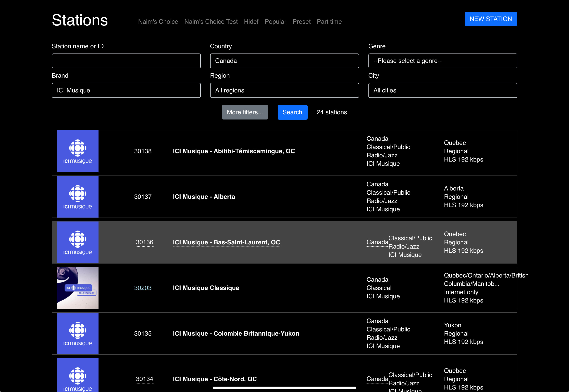Click the Bas-Saint-Laurent station logo thumbnail
This screenshot has height=392, width=569.
point(78,242)
